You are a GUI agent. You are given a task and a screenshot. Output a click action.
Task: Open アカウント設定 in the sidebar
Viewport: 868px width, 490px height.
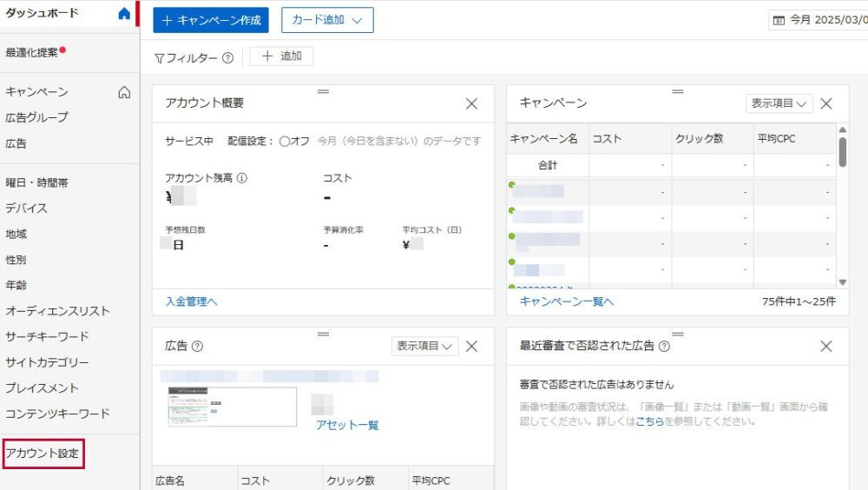pyautogui.click(x=43, y=454)
